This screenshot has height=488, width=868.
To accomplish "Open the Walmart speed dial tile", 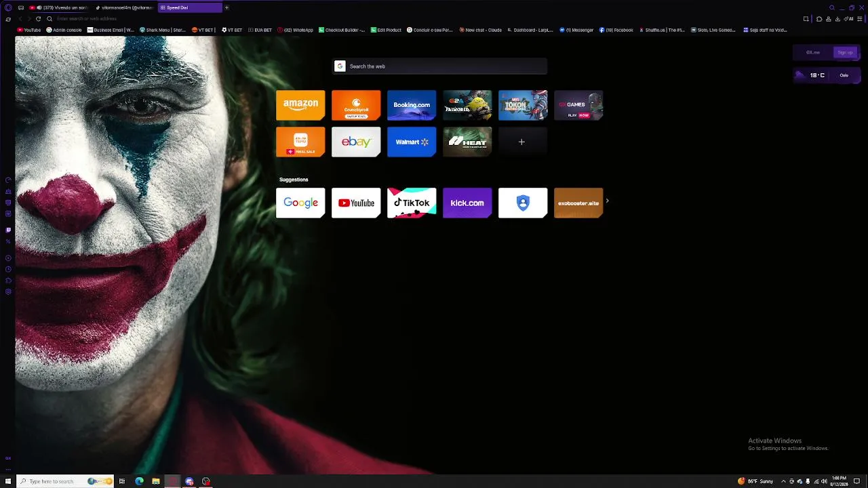I will 412,142.
